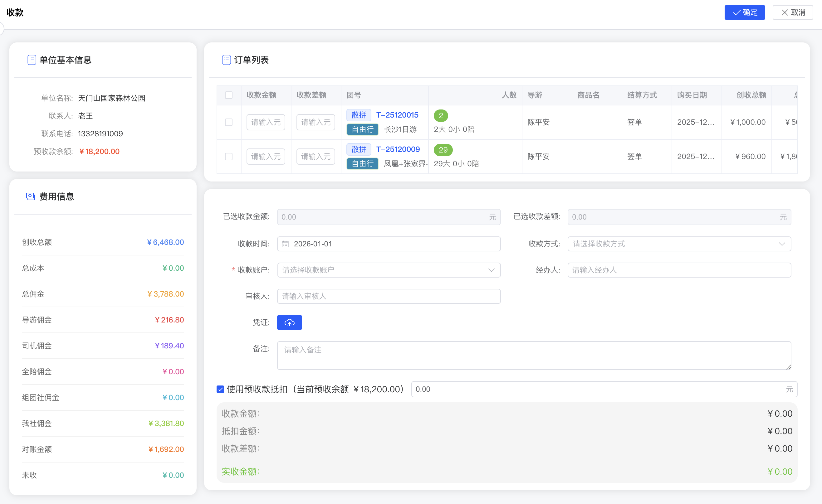Open the calendar icon in 收款时间 field

click(x=285, y=244)
